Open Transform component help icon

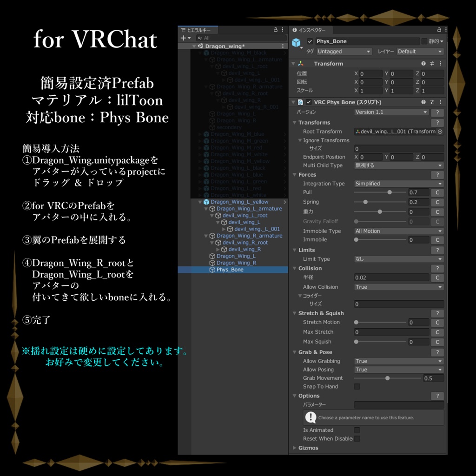click(423, 63)
